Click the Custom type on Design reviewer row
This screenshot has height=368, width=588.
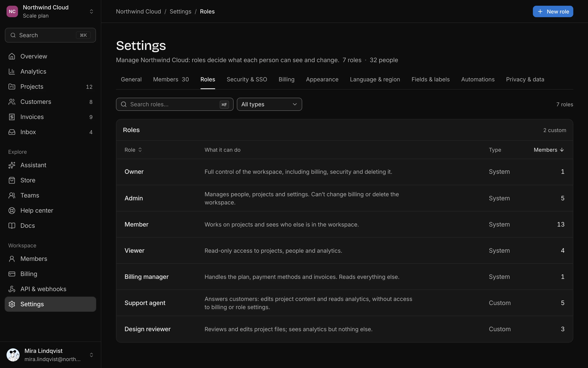point(500,329)
